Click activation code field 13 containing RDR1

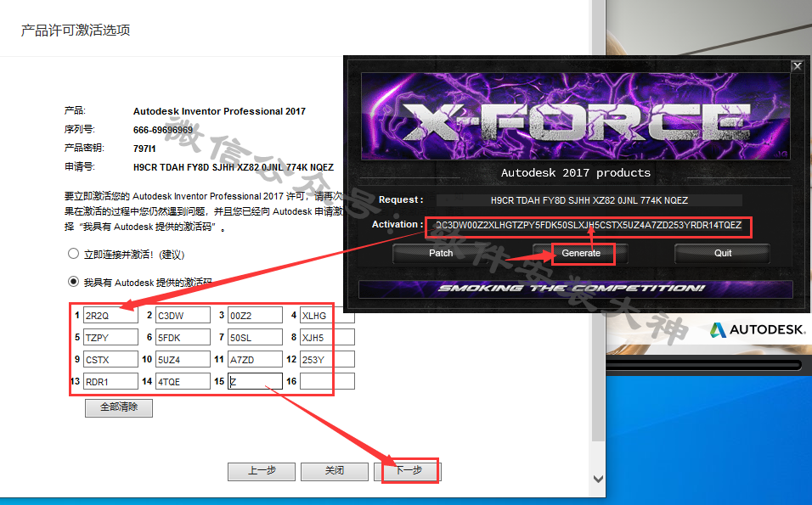[x=110, y=381]
